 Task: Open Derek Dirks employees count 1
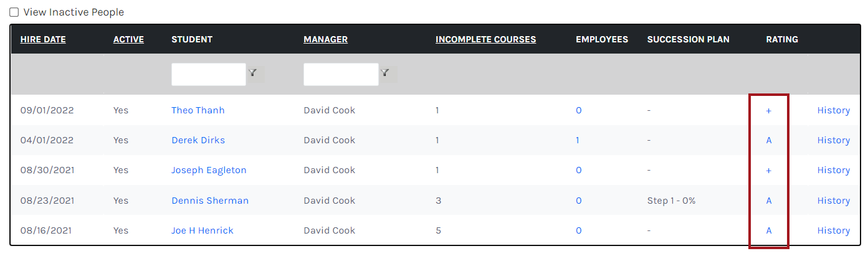coord(578,140)
